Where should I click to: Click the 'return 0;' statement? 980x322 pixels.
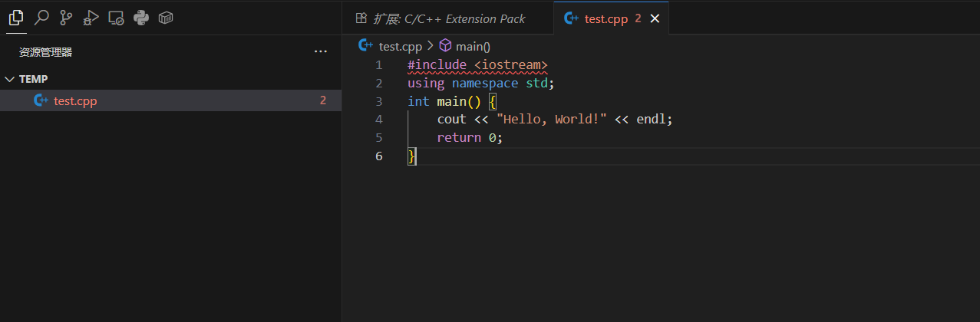tap(470, 138)
